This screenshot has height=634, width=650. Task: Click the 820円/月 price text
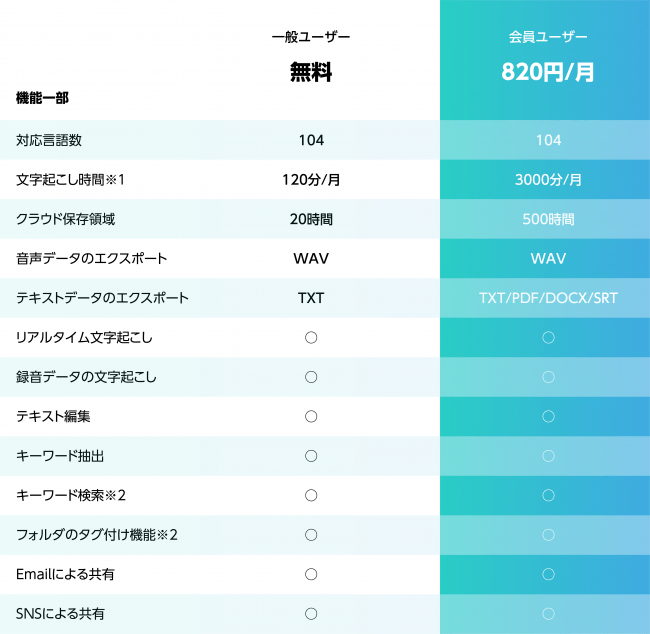point(548,72)
